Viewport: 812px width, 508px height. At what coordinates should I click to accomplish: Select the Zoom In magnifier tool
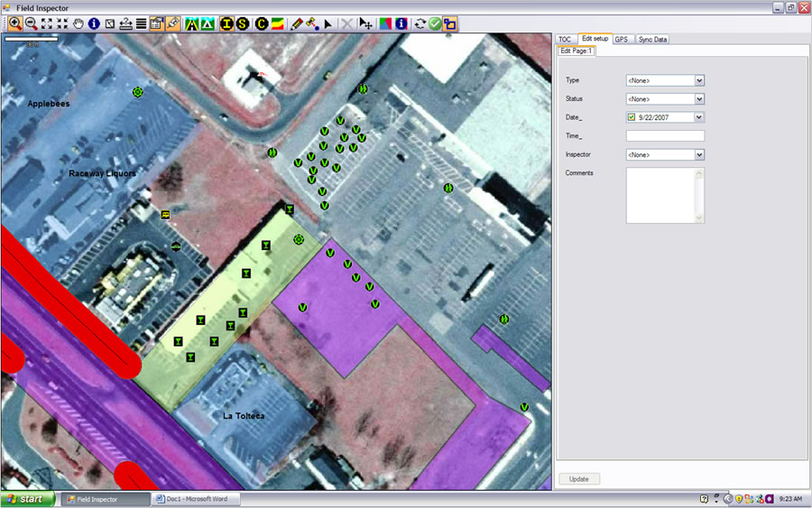point(15,23)
